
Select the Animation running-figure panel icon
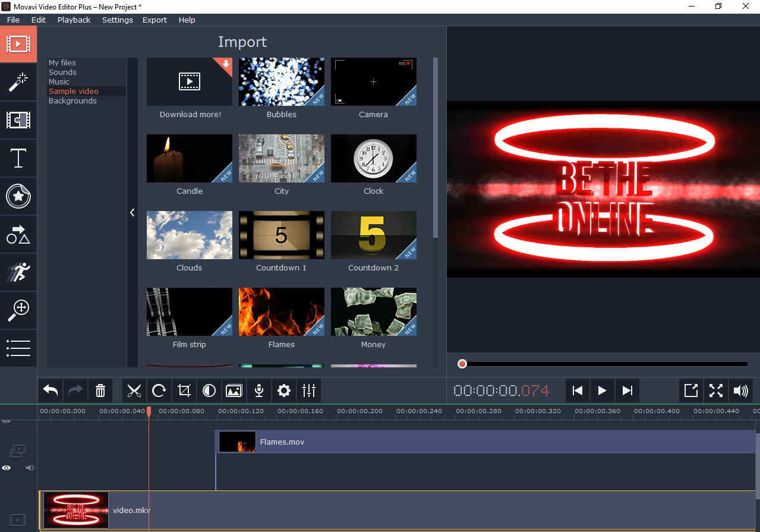pyautogui.click(x=18, y=272)
